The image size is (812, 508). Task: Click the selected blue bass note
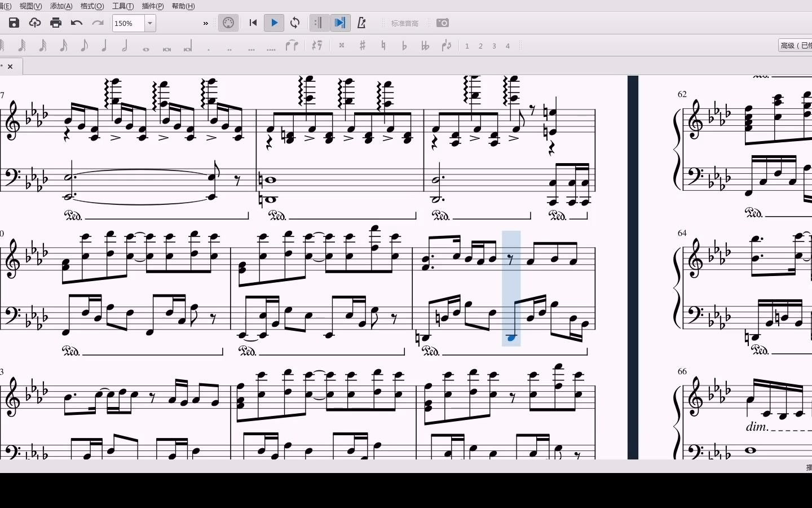pyautogui.click(x=511, y=338)
